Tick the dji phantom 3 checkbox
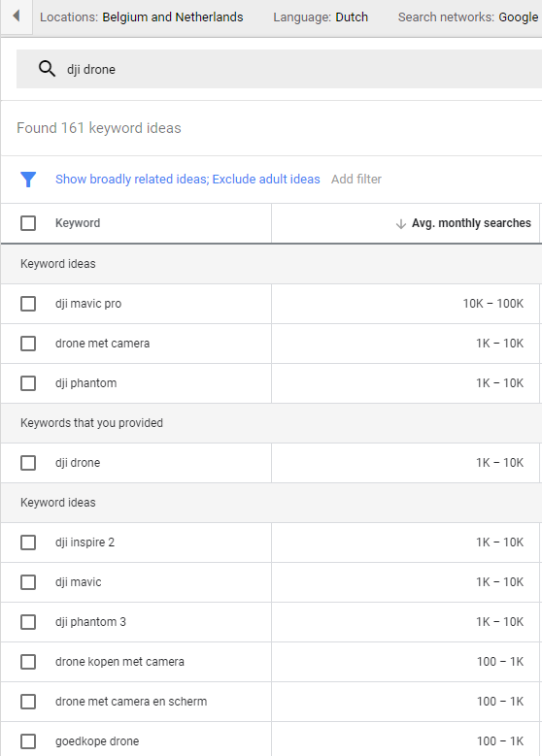The height and width of the screenshot is (756, 542). tap(28, 622)
